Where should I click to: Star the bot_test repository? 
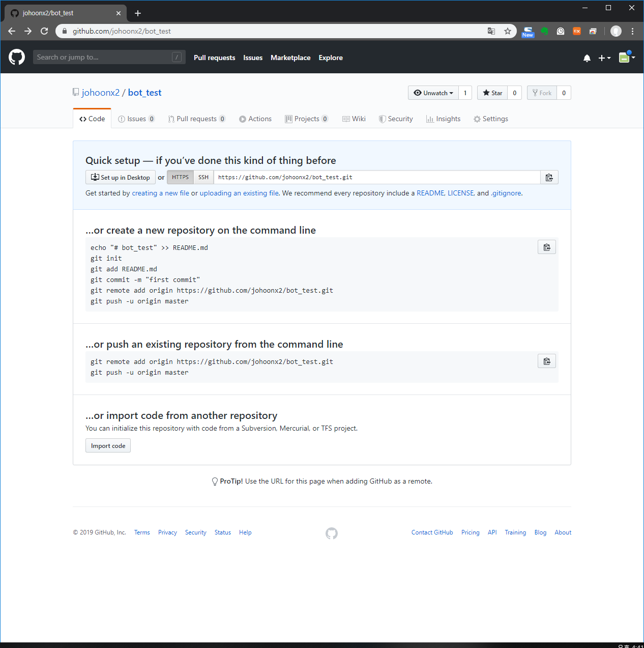(492, 93)
